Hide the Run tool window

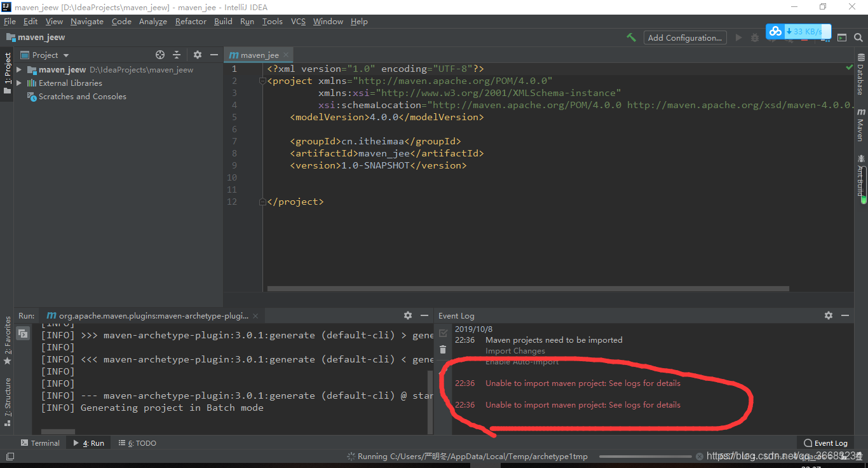pyautogui.click(x=424, y=315)
